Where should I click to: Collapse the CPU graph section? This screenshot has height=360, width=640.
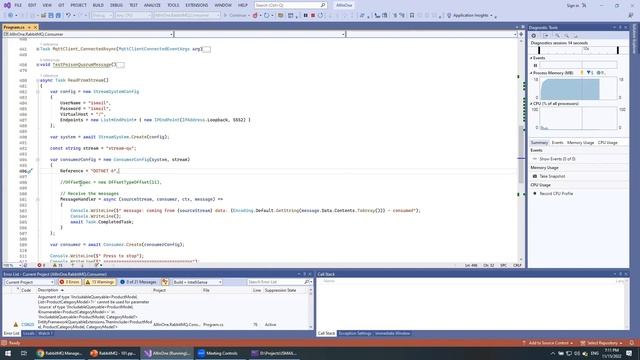tap(531, 104)
